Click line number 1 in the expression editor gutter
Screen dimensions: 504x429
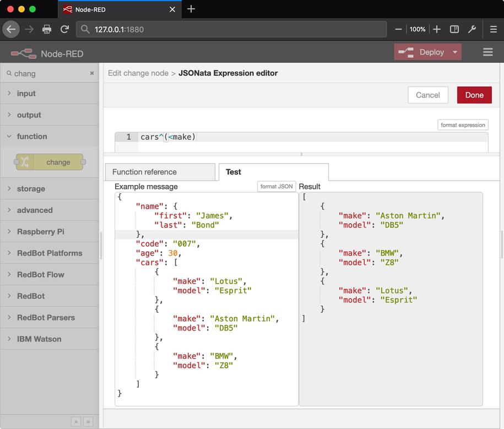coord(128,137)
